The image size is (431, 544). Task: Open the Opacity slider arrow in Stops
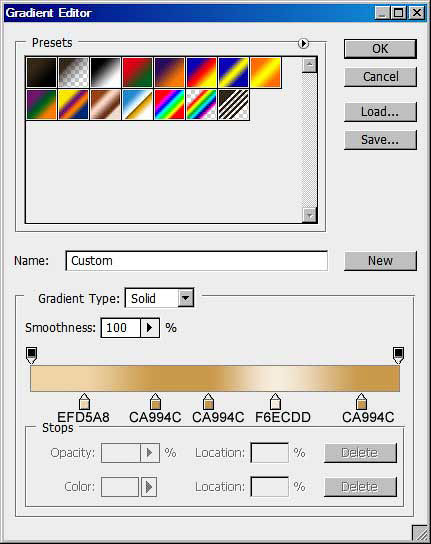click(150, 453)
